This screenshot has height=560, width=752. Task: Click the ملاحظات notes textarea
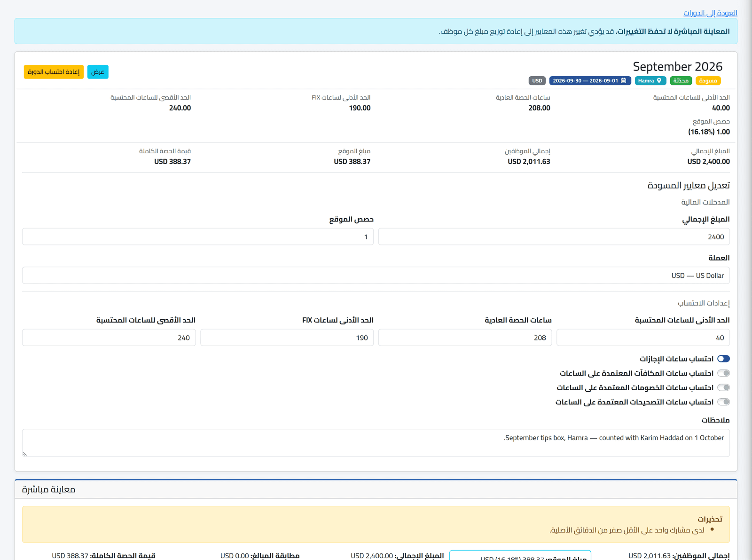(376, 443)
